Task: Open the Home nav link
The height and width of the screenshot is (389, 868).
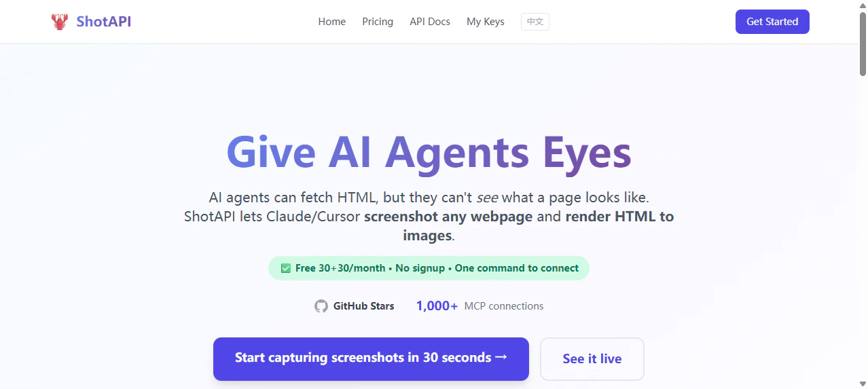Action: point(332,22)
